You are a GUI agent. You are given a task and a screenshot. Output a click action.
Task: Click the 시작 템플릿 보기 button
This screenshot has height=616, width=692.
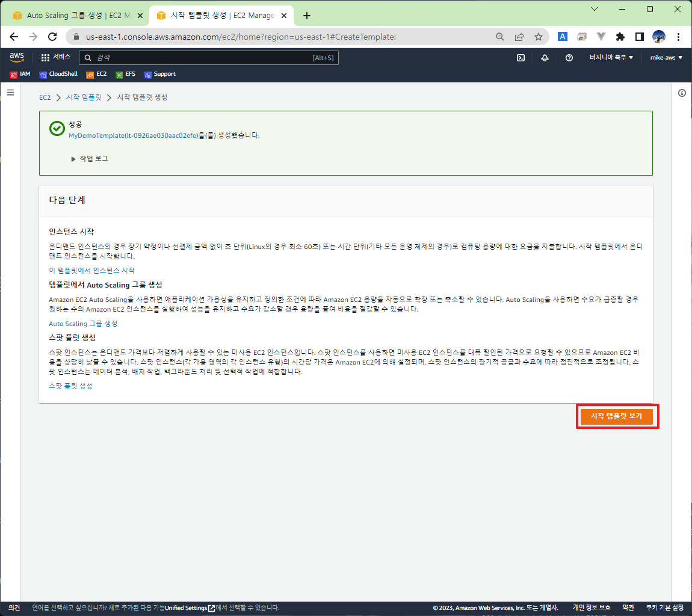[x=617, y=416]
